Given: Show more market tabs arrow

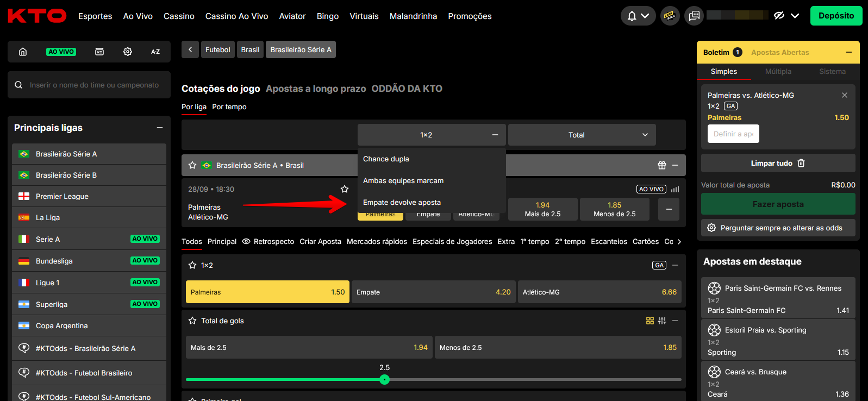Looking at the screenshot, I should coord(679,241).
